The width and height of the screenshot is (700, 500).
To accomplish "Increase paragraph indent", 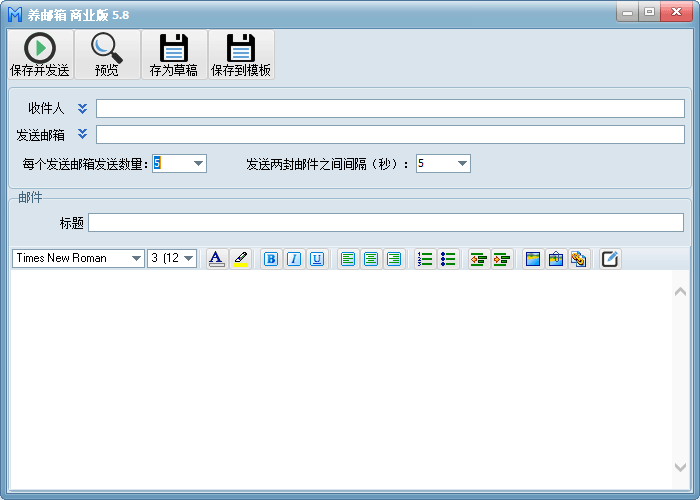I will click(x=502, y=259).
